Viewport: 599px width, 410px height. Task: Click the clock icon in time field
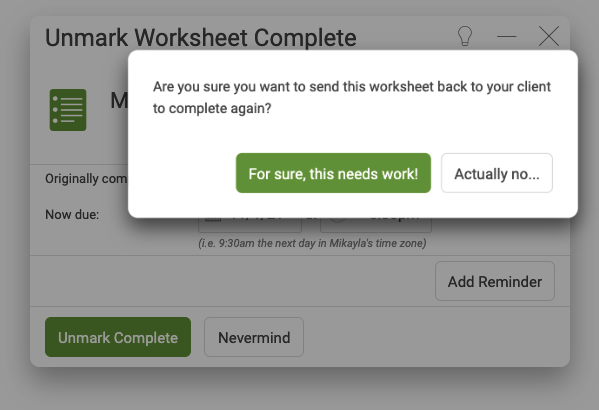pos(338,220)
